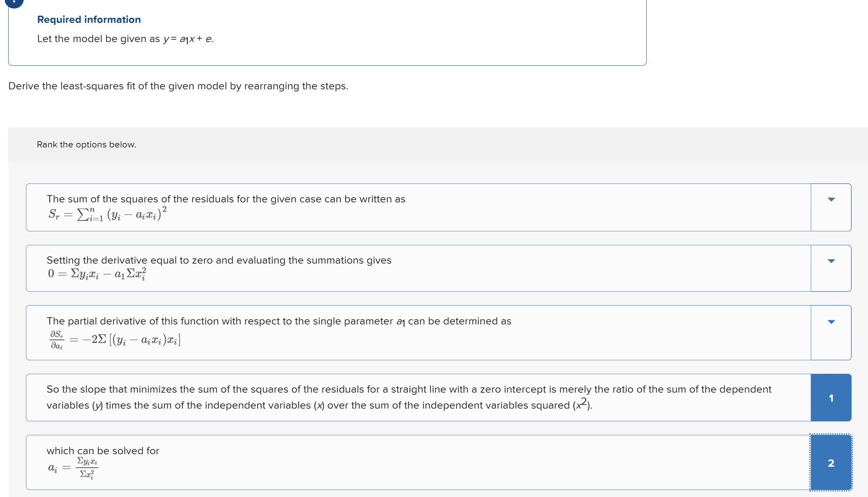
Task: Select the 'partial derivative of this function' card
Action: (x=418, y=333)
